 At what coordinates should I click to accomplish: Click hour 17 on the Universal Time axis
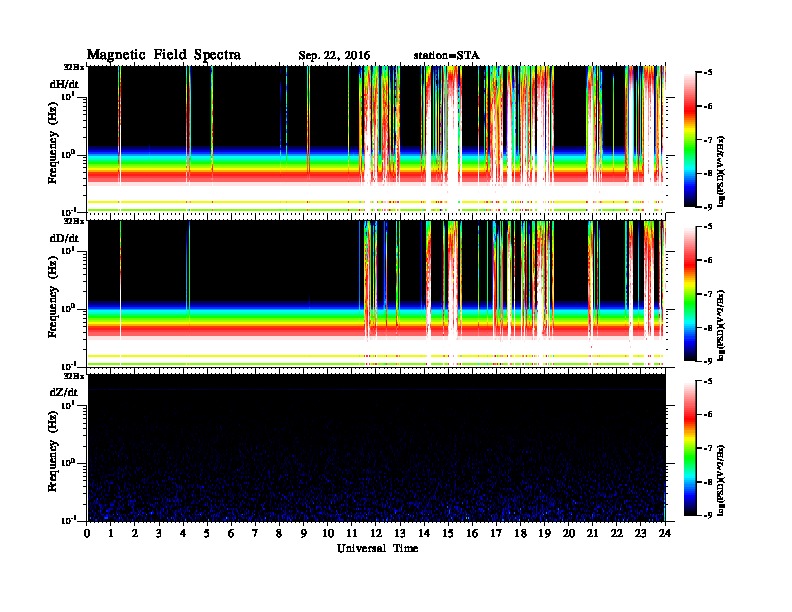[496, 534]
